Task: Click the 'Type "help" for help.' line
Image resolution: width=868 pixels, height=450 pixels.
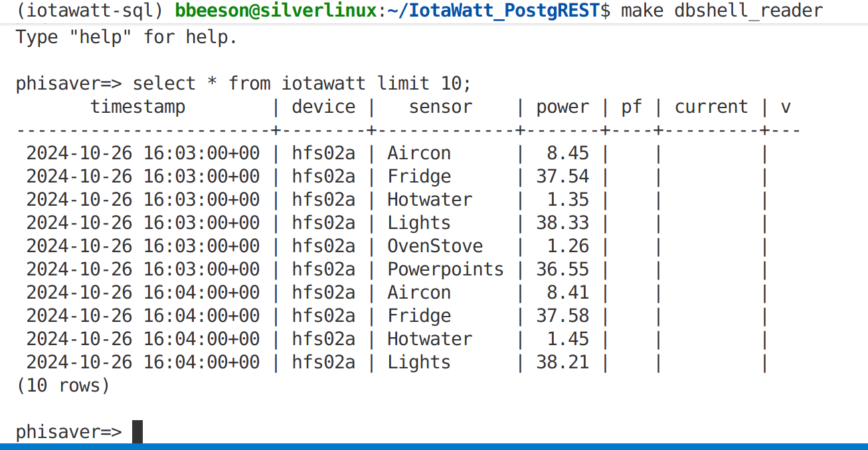Action: (126, 37)
